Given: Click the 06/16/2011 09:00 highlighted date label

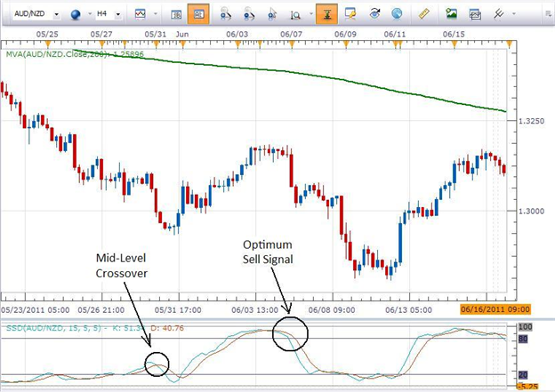Looking at the screenshot, I should tap(495, 309).
